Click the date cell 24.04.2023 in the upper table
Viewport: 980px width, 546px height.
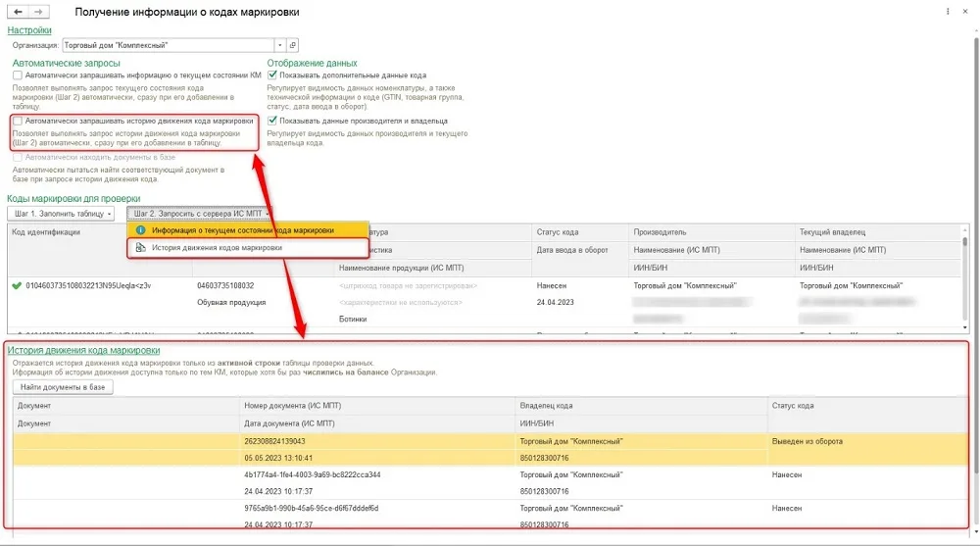tap(555, 302)
